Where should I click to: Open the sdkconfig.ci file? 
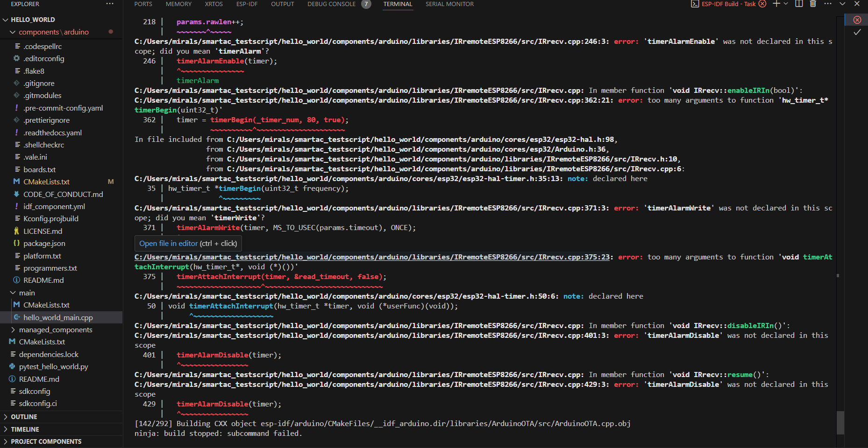38,404
